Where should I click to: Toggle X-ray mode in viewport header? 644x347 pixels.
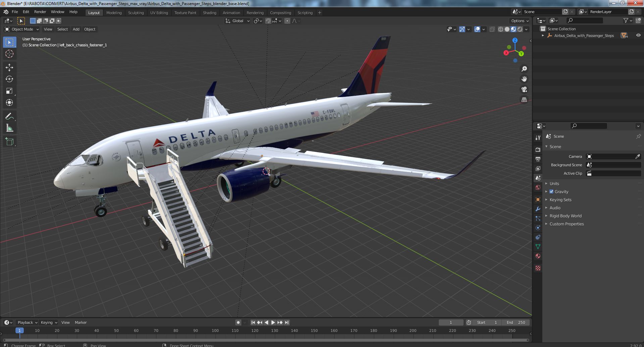[492, 29]
